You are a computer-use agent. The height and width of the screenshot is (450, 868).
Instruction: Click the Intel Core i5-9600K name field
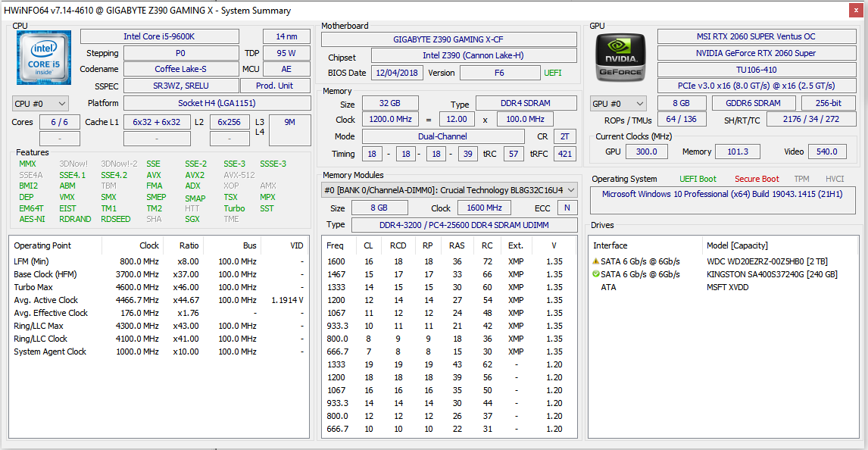point(159,36)
